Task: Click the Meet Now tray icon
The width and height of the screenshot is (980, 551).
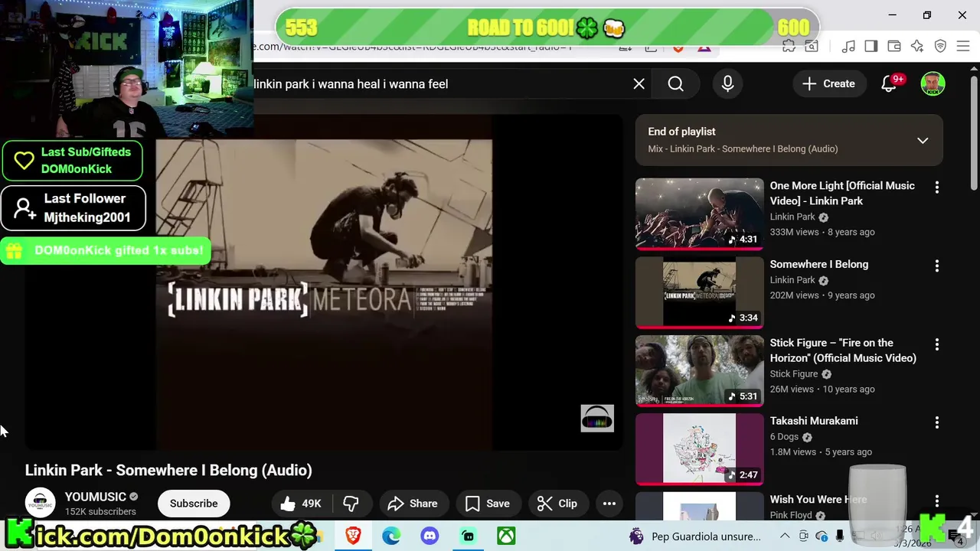Action: click(803, 536)
